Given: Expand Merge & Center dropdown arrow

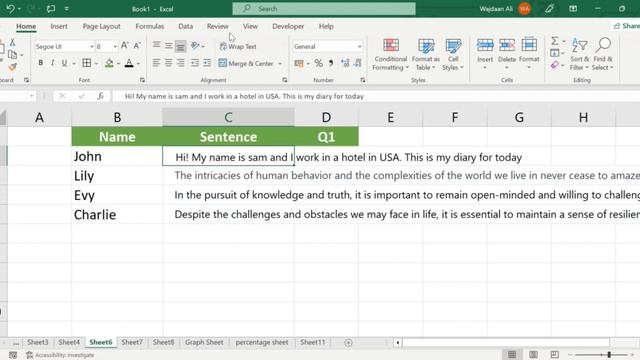Looking at the screenshot, I should 280,64.
